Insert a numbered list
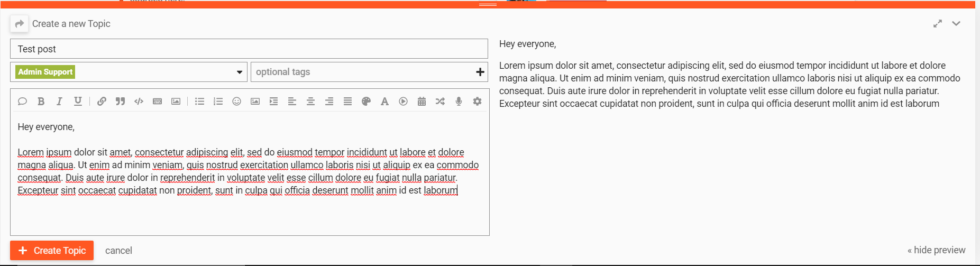980x266 pixels. coord(218,102)
